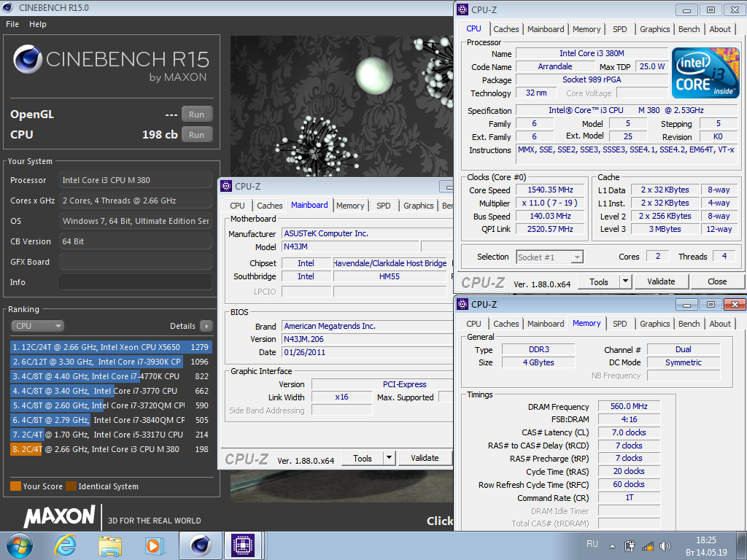Switch to Caches tab in top CPU-Z
Image resolution: width=747 pixels, height=560 pixels.
[506, 29]
